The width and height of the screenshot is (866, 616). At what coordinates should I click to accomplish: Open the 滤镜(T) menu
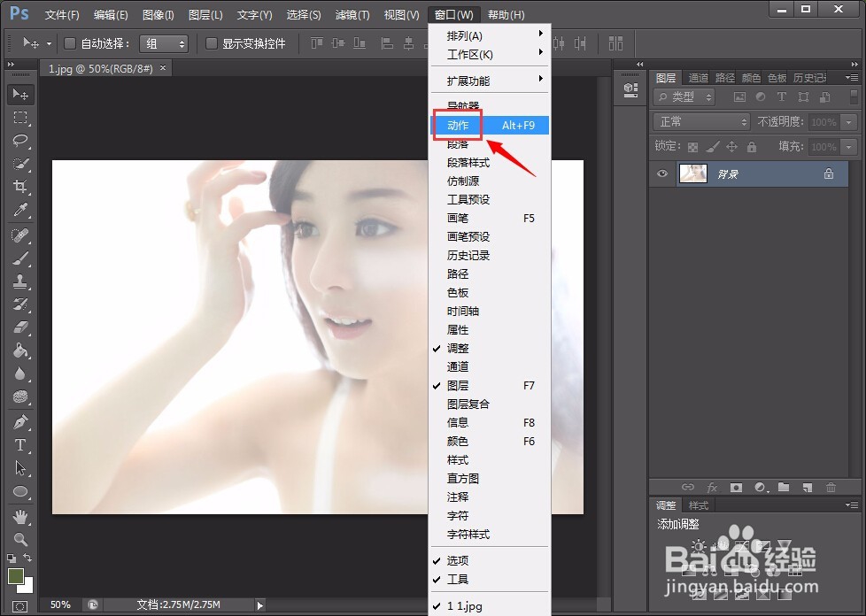coord(352,15)
